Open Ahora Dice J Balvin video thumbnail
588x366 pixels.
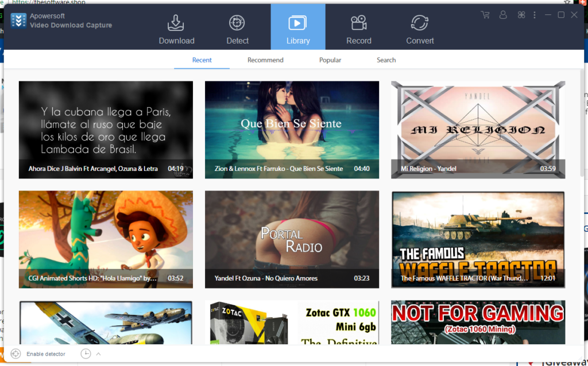coord(106,130)
